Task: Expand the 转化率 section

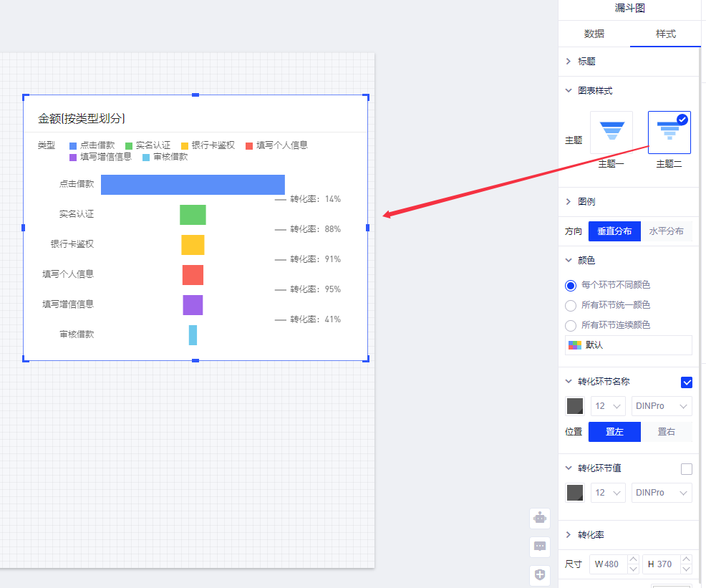Action: tap(591, 535)
